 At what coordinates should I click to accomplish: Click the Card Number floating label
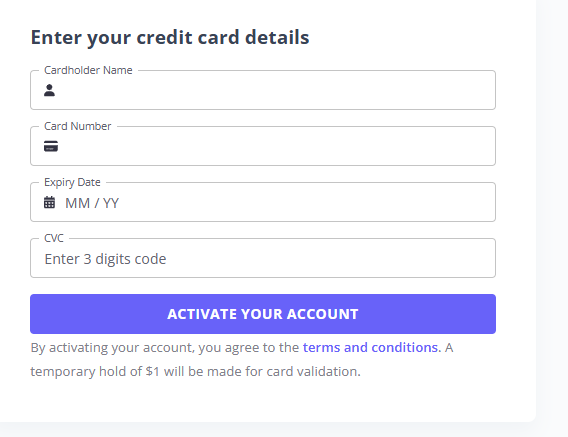pyautogui.click(x=78, y=126)
